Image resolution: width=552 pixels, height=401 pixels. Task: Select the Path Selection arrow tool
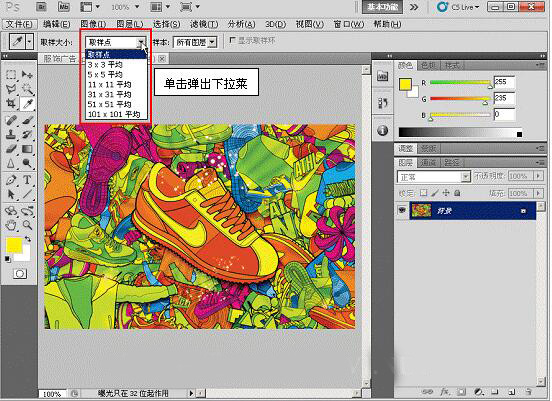(x=11, y=194)
